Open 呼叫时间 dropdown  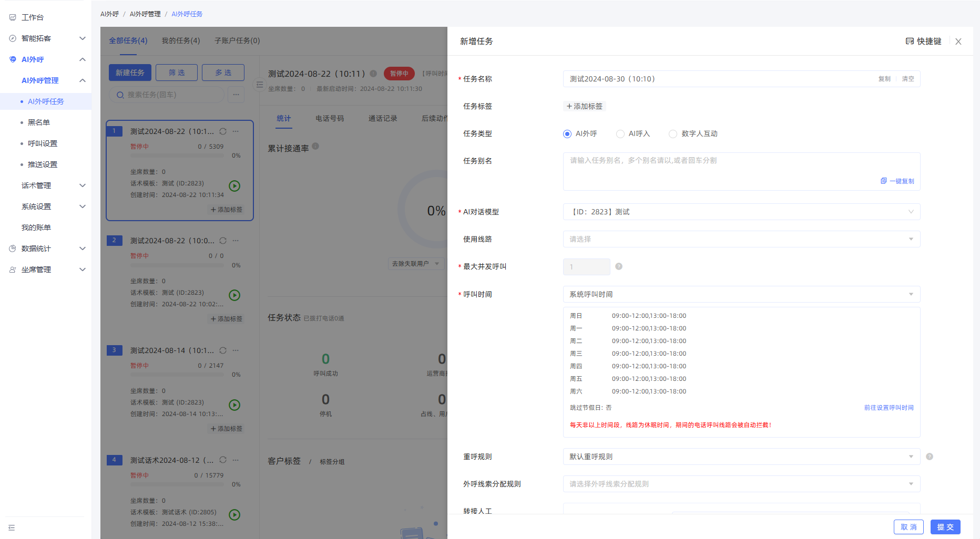[741, 294]
